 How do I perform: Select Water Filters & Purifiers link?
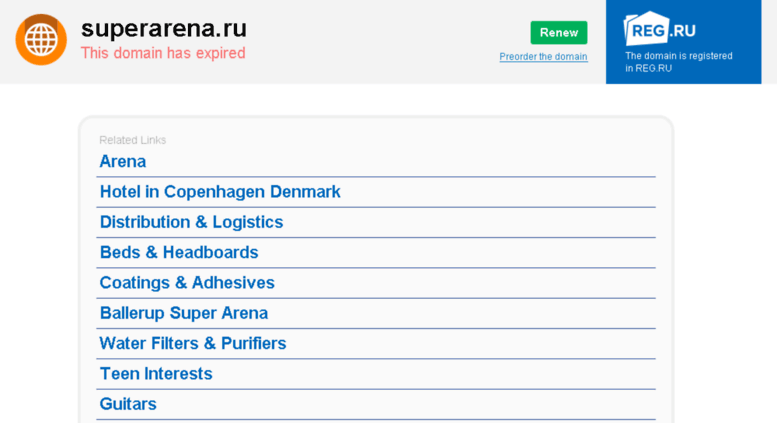click(x=193, y=343)
